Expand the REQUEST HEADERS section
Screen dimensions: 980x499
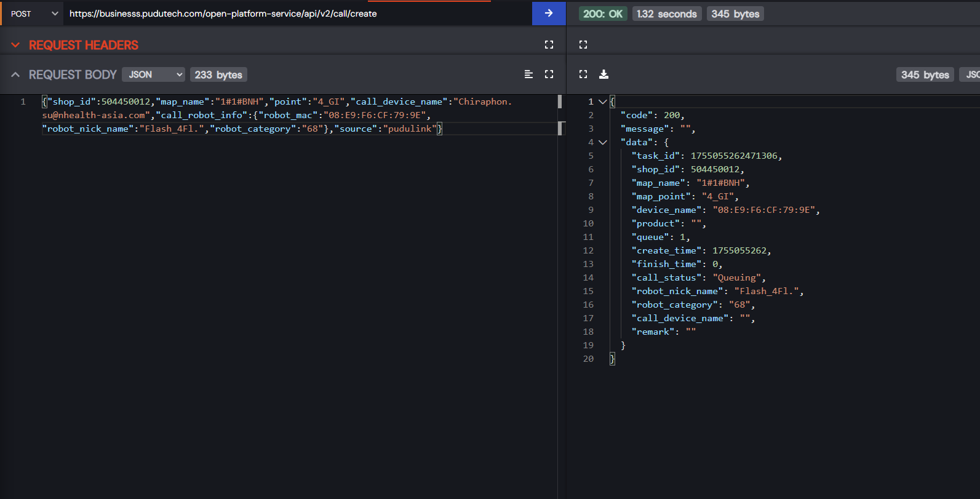click(15, 45)
